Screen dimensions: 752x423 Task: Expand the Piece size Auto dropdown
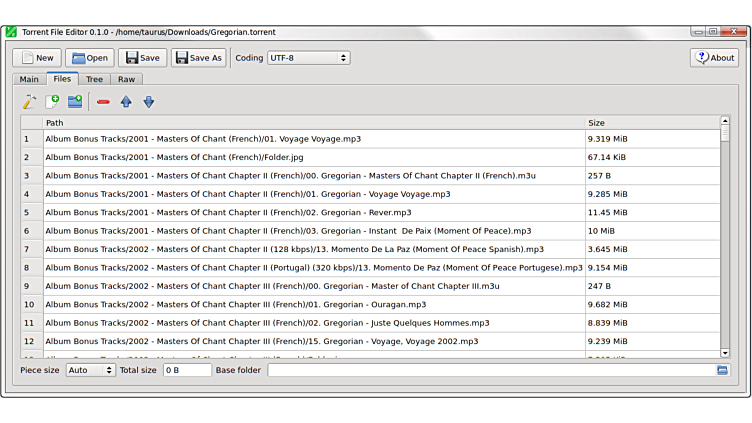coord(91,370)
